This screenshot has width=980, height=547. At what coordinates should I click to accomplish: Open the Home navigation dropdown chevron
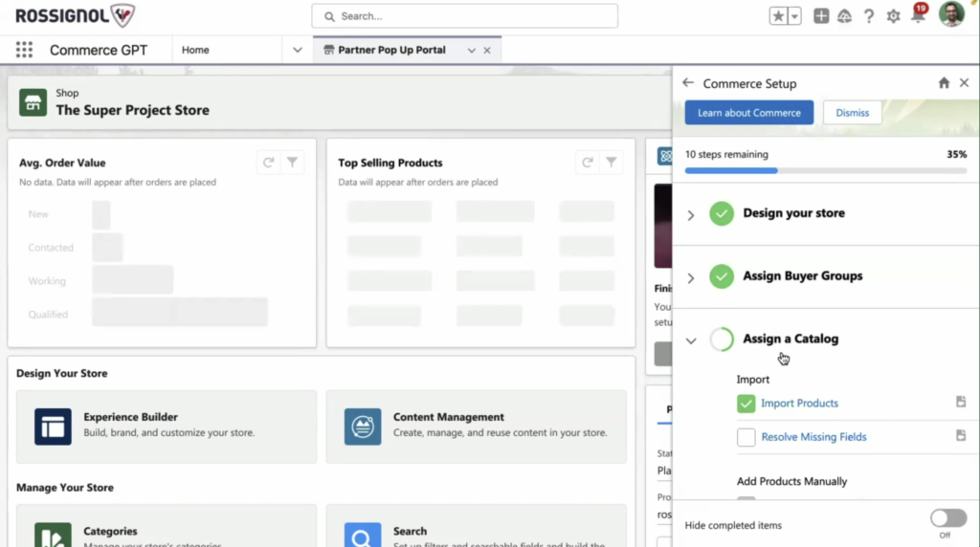click(x=298, y=50)
